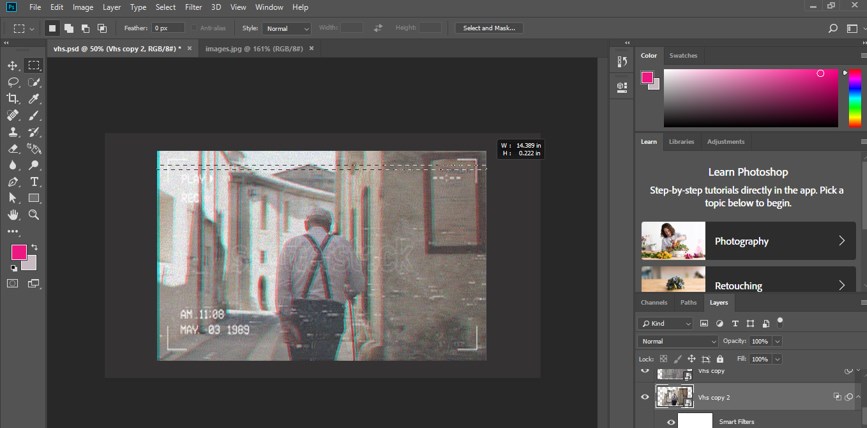
Task: Select the Lasso tool
Action: [13, 82]
